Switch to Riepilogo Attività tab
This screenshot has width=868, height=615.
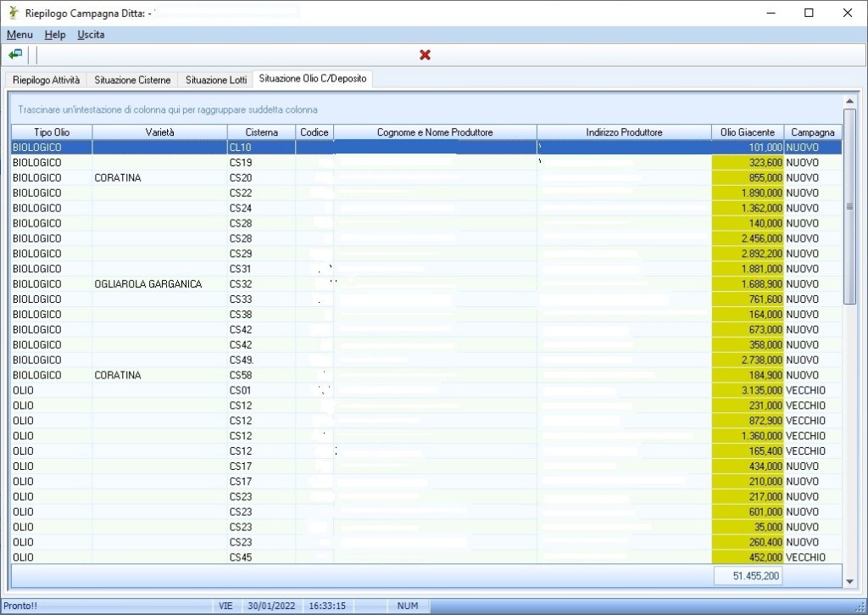(x=46, y=80)
